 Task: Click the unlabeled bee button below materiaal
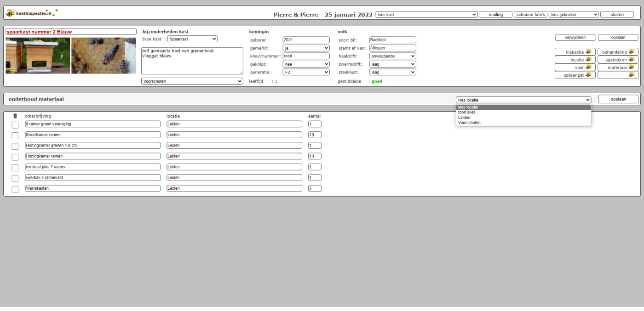618,75
